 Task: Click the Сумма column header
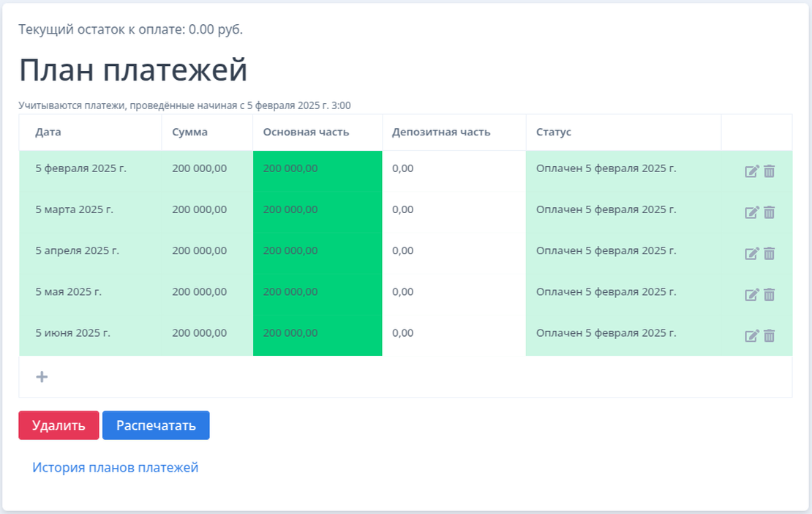[189, 133]
